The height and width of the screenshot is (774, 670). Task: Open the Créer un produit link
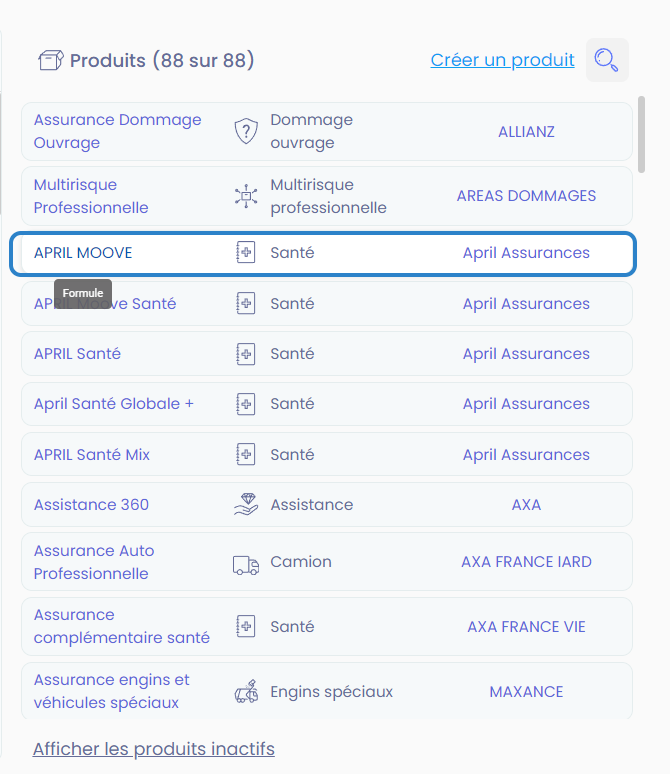[502, 60]
